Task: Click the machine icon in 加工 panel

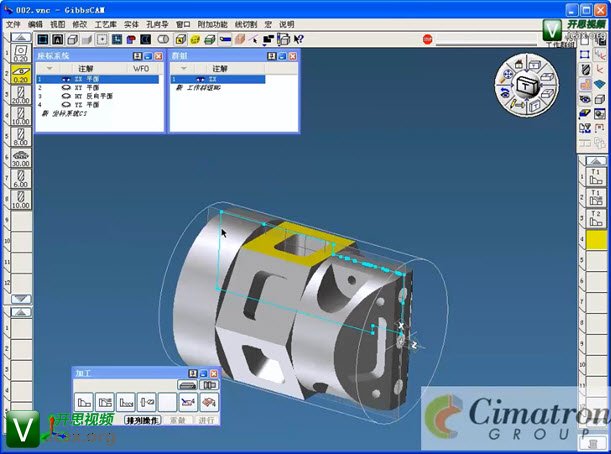Action: click(188, 385)
